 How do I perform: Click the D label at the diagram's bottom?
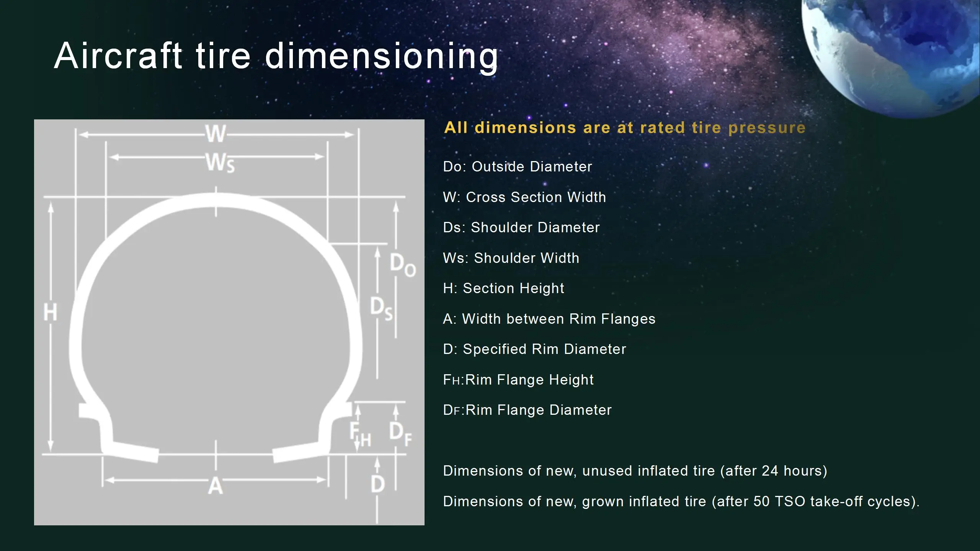(x=377, y=484)
